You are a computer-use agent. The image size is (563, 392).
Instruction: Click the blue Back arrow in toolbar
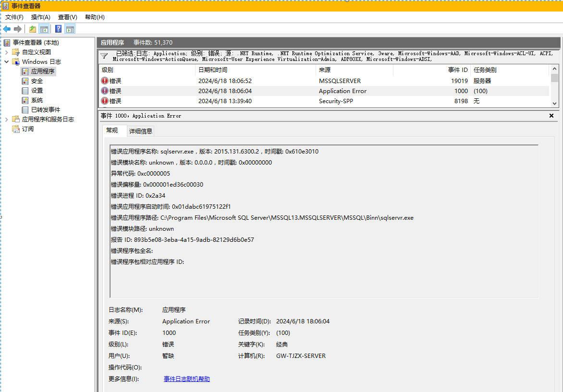pos(7,29)
